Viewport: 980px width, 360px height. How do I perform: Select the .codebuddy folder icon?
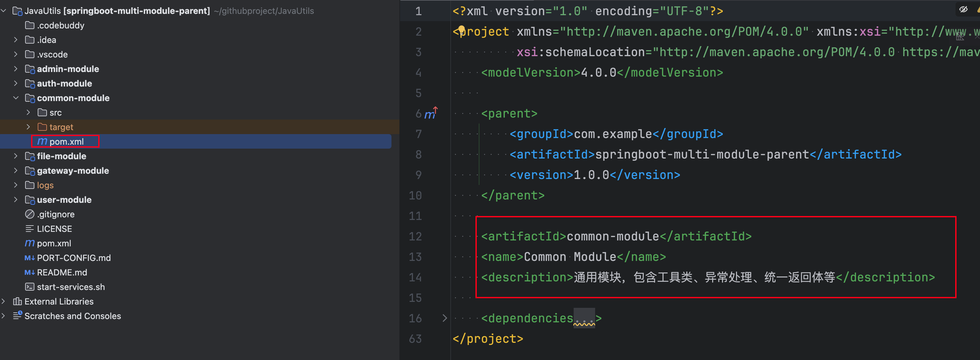(30, 25)
